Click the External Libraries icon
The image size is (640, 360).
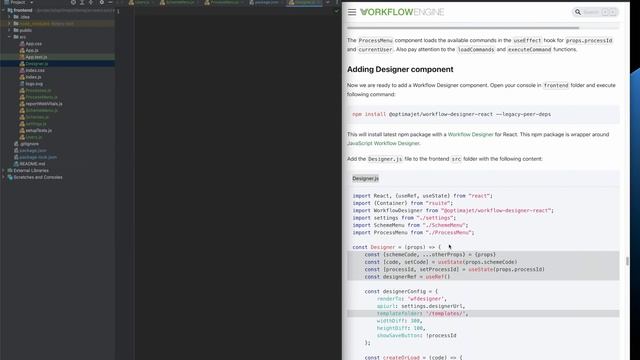10,170
